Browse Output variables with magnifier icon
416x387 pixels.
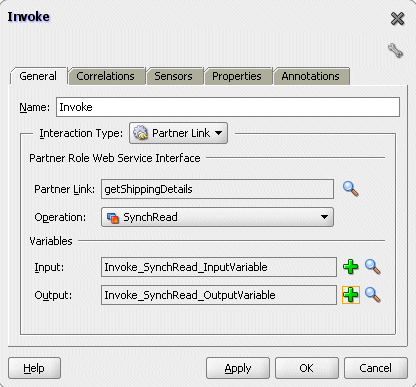[373, 295]
